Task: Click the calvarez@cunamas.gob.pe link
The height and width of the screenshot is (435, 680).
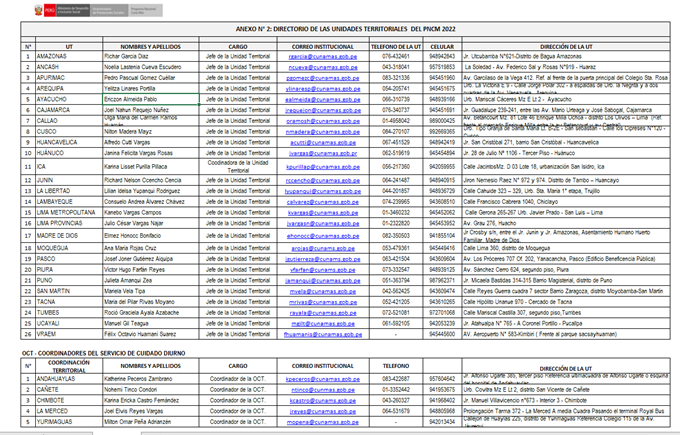Action: pyautogui.click(x=323, y=202)
